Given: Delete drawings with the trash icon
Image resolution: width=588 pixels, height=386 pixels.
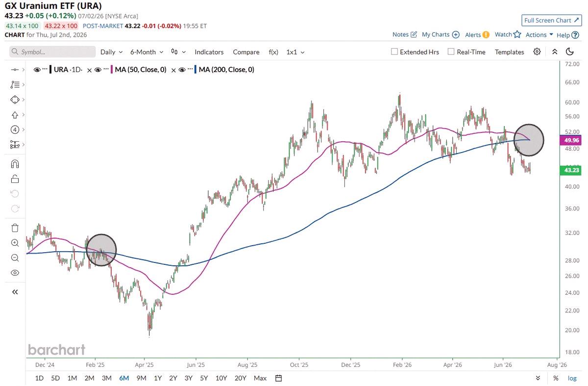Looking at the screenshot, I should pos(15,228).
